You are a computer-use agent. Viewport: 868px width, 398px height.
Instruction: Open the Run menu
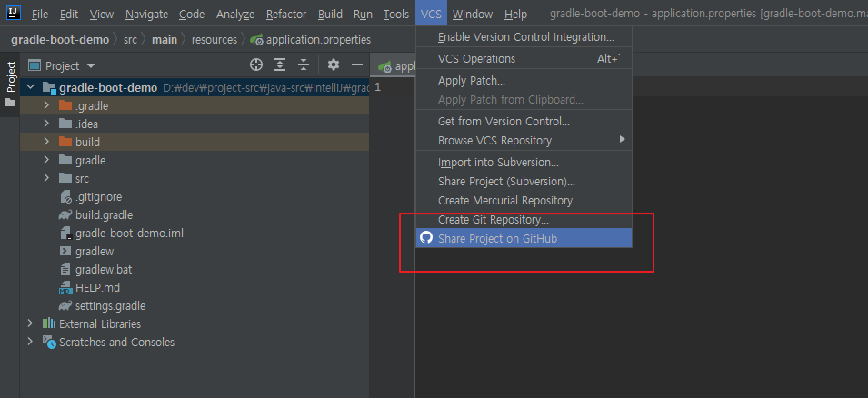click(364, 15)
